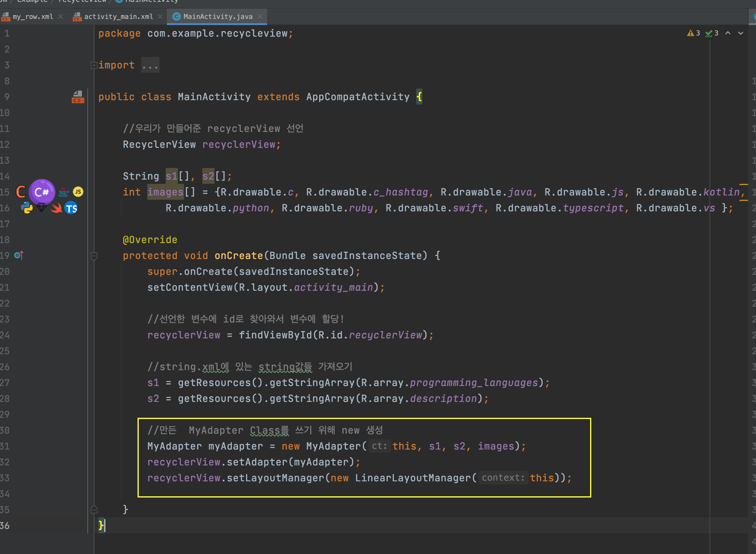Close the activity_main.xml tab
756x554 pixels.
[160, 16]
